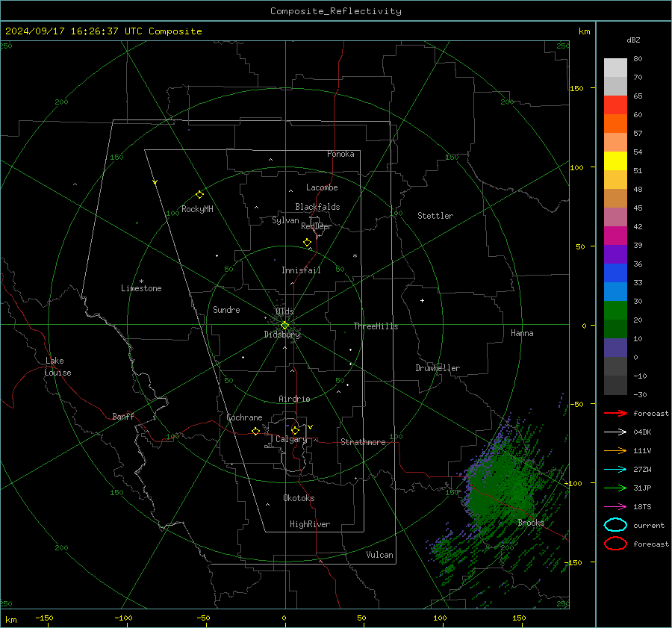Select the light gray 80 dBZ swatch
672x628 pixels.
click(x=615, y=67)
